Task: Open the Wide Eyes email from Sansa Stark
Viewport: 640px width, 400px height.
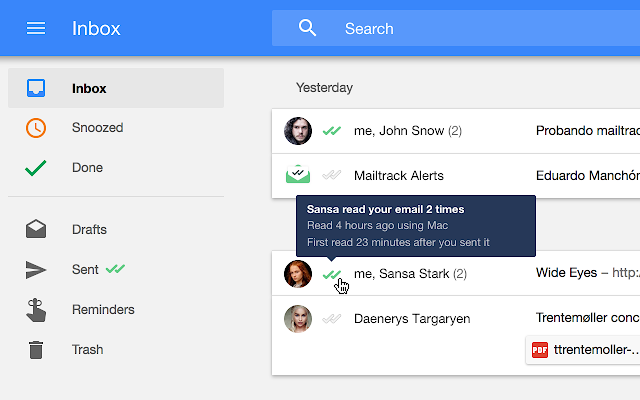Action: [456, 273]
